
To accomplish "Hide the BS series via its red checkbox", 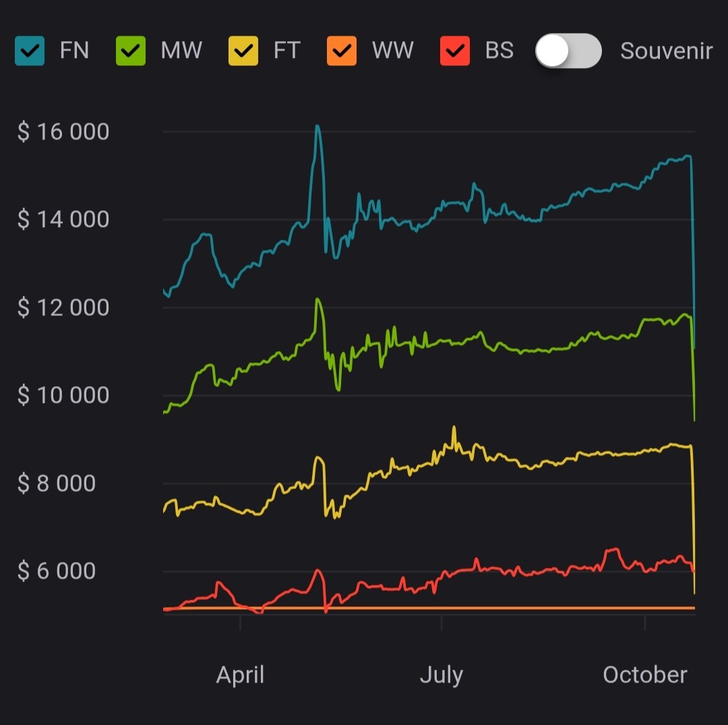I will (454, 51).
